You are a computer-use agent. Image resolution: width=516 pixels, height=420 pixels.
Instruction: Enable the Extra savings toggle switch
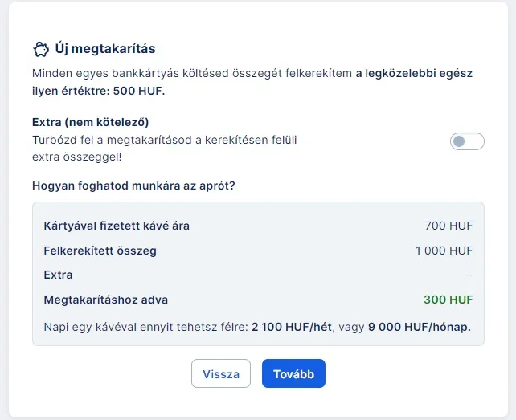pos(467,142)
